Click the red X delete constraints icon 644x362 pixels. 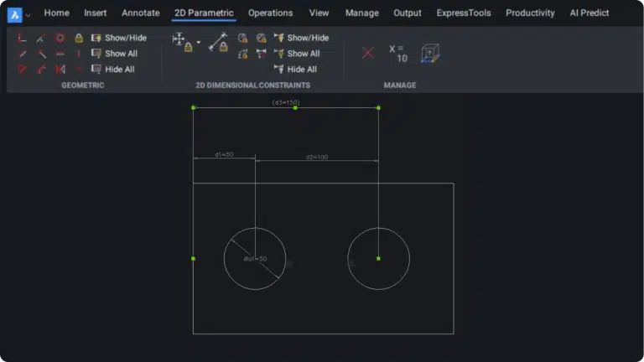coord(367,53)
